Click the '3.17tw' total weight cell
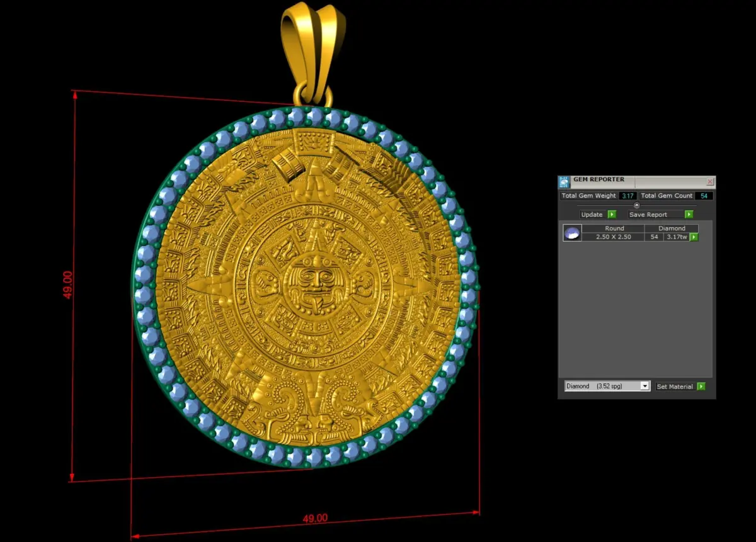 (677, 237)
